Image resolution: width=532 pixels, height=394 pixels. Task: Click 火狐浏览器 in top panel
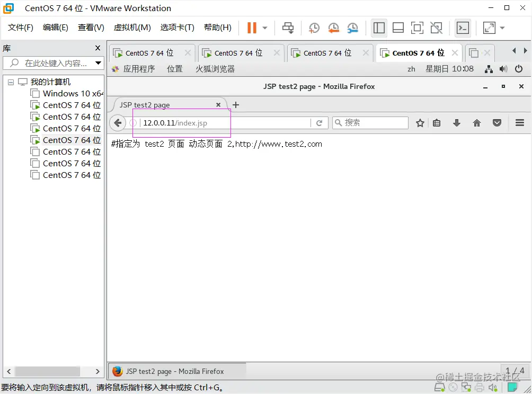pyautogui.click(x=215, y=69)
